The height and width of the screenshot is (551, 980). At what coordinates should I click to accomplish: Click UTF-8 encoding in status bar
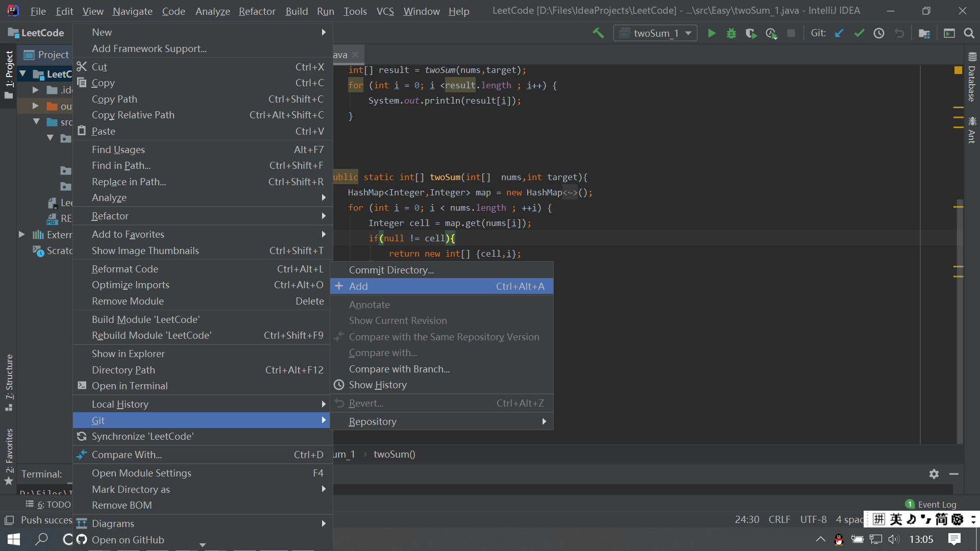[x=814, y=519]
